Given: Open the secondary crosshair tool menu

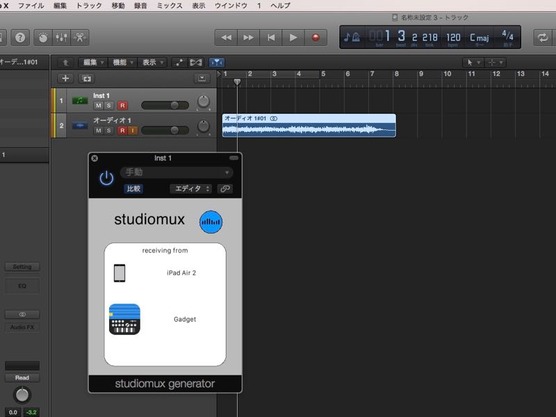Looking at the screenshot, I should pyautogui.click(x=495, y=62).
